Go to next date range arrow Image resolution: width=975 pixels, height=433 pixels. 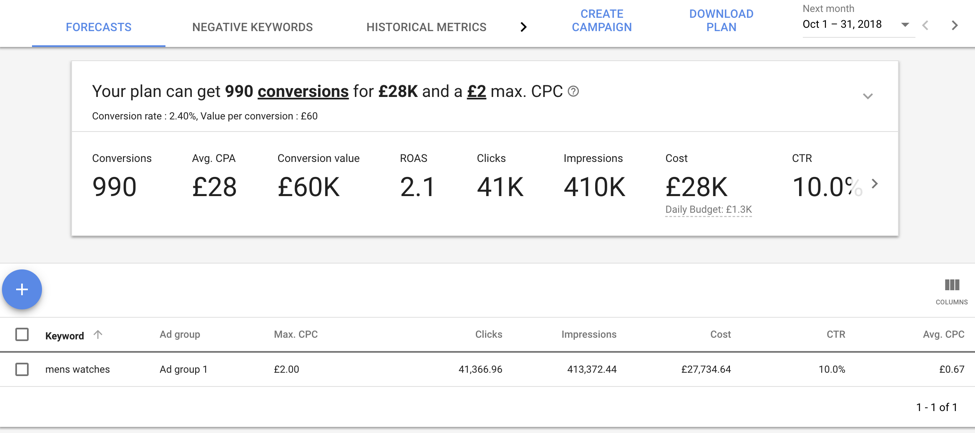(x=954, y=25)
